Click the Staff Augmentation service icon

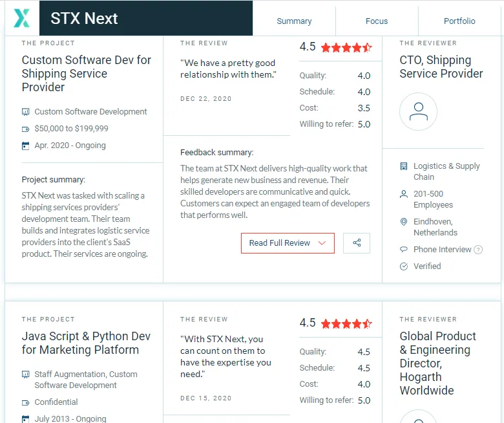coord(25,374)
